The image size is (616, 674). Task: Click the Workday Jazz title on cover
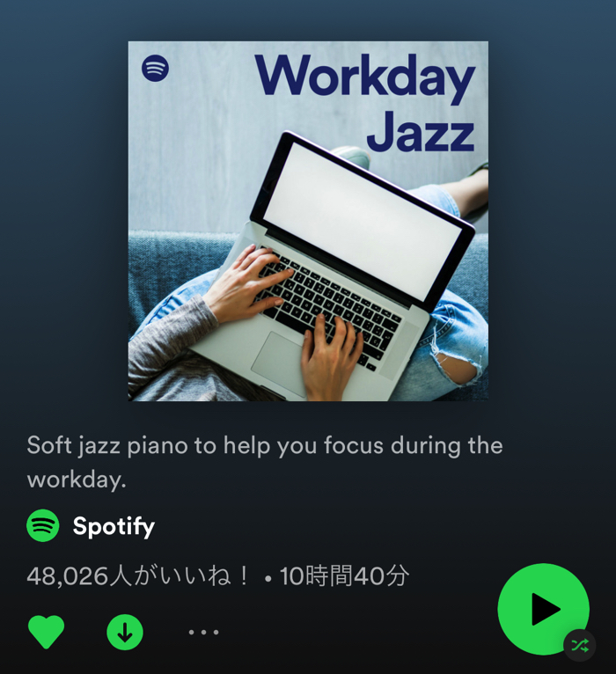(x=365, y=103)
